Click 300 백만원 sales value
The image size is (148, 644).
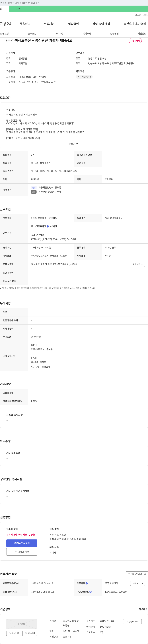coord(106,627)
